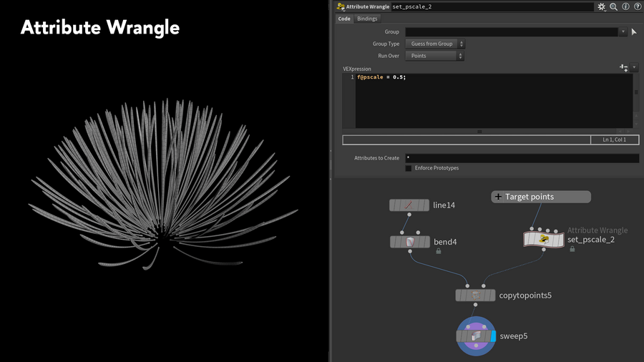Select the set_pscale_2 wrangle node
The width and height of the screenshot is (644, 362).
coord(544,239)
